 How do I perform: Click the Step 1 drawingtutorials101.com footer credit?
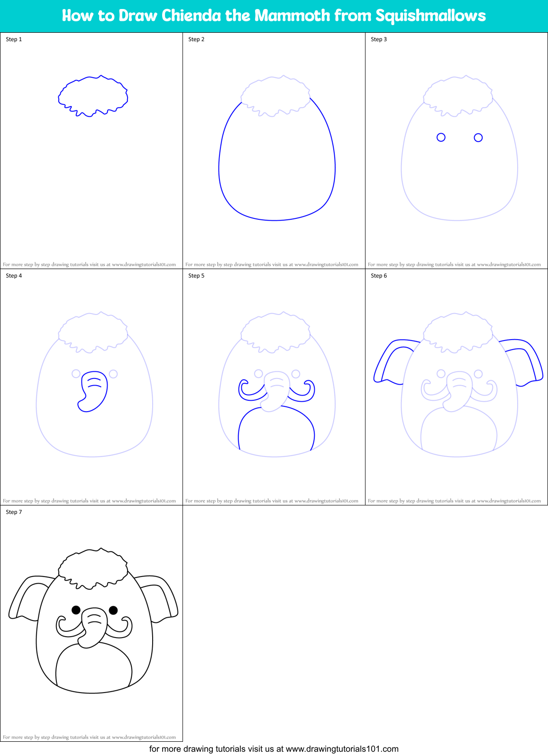click(89, 264)
